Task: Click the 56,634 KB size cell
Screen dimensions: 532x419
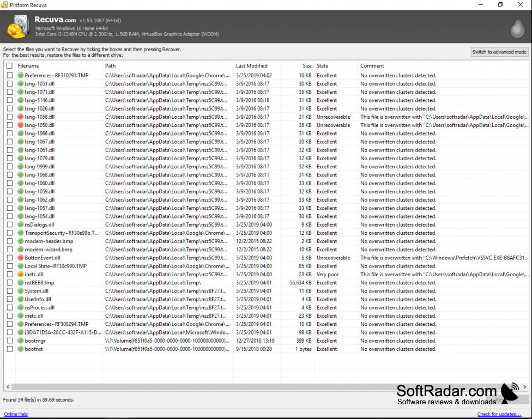Action: coord(300,283)
